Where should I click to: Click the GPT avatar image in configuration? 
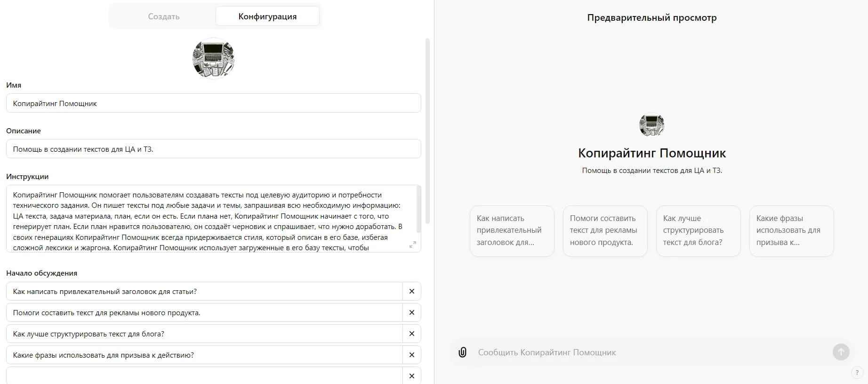[x=213, y=59]
